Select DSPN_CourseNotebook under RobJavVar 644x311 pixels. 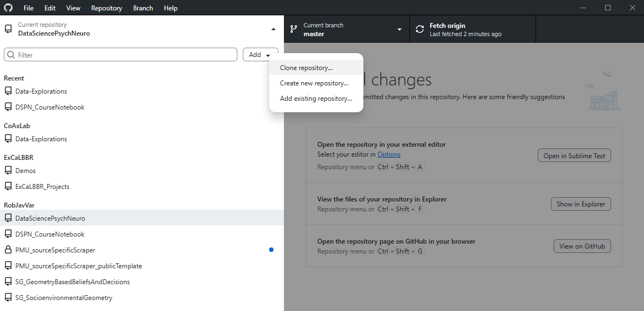click(142, 234)
